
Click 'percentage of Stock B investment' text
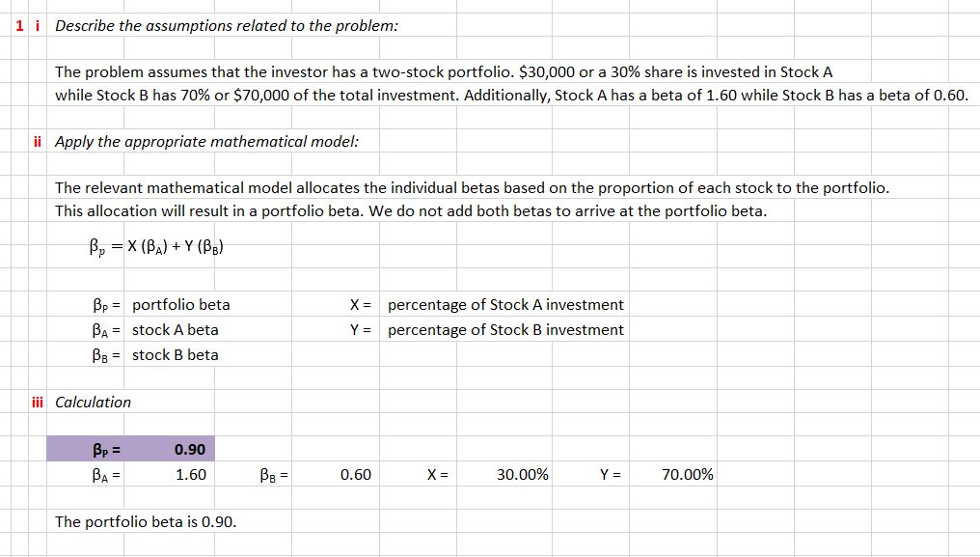505,329
